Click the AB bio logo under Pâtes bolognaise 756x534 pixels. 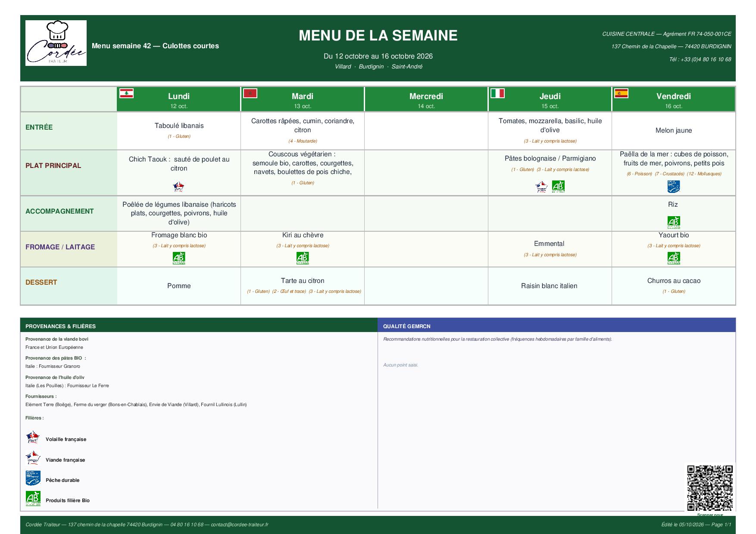(x=558, y=186)
